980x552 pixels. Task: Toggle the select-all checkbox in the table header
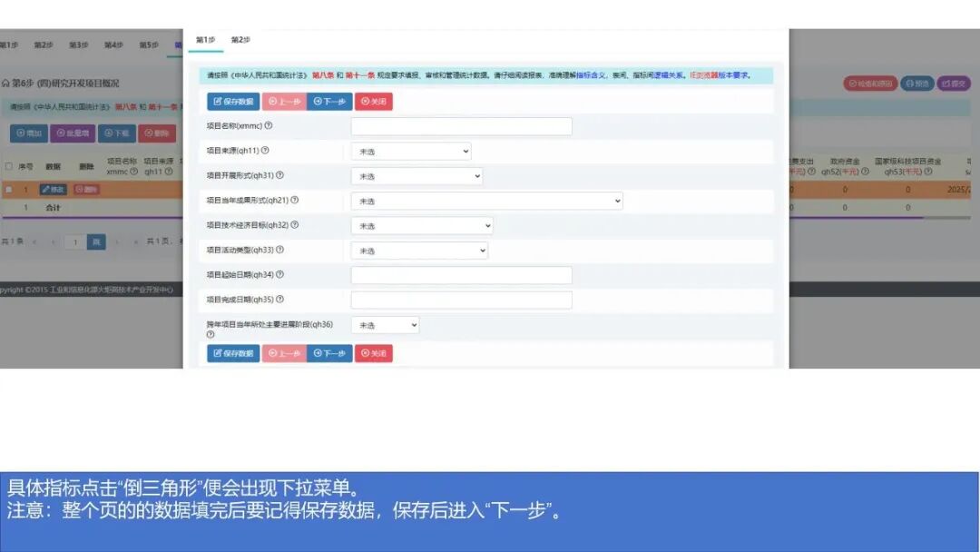tap(8, 164)
